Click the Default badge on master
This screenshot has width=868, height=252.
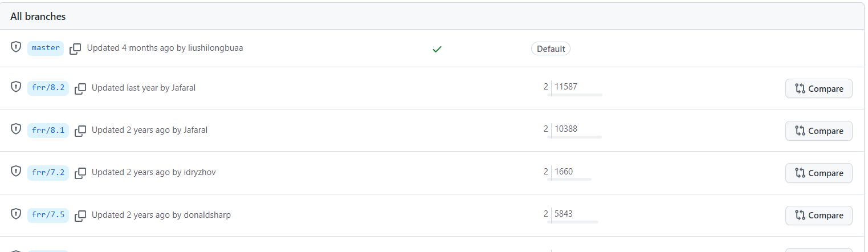pyautogui.click(x=551, y=49)
